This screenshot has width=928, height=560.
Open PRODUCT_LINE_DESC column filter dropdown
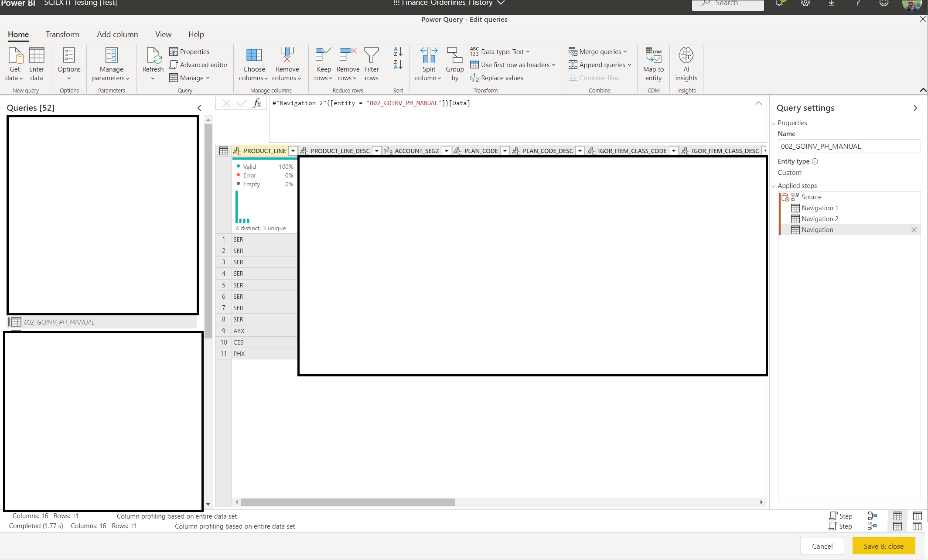pos(377,151)
